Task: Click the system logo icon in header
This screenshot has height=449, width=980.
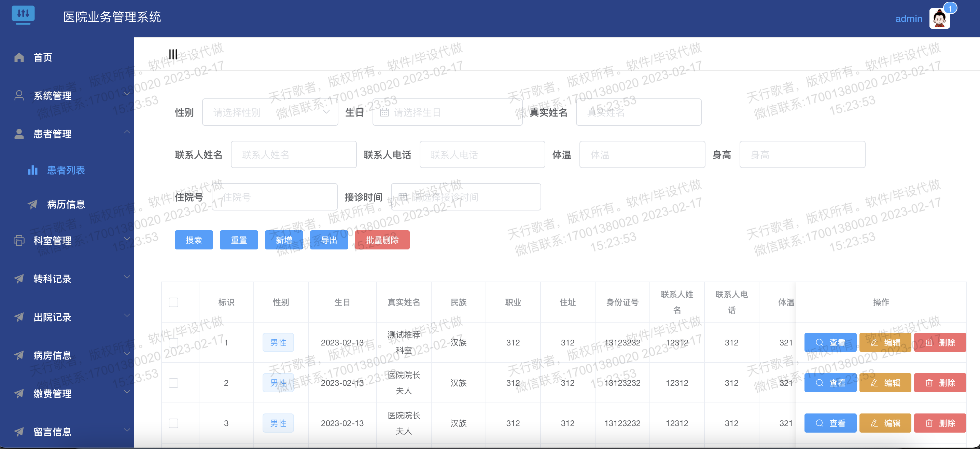Action: 23,14
